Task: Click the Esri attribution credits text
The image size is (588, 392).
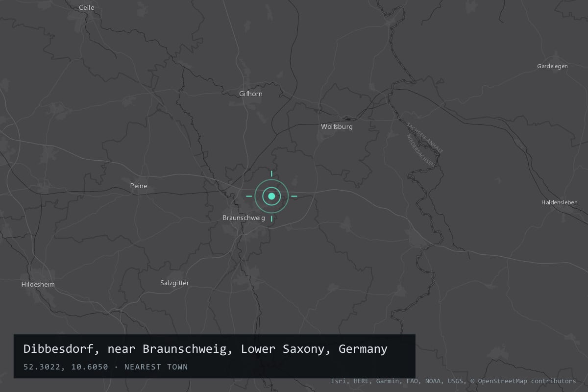Action: [454, 381]
